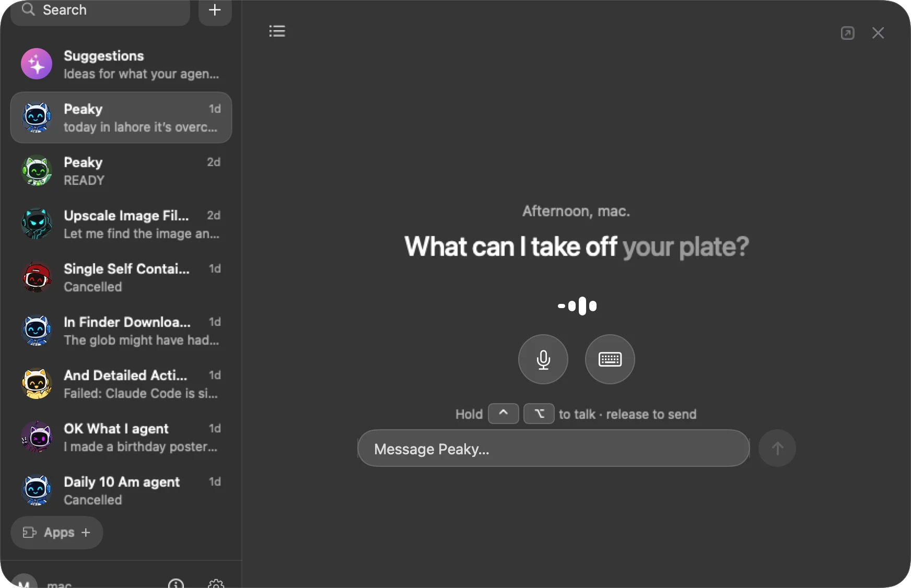
Task: Open the Suggestions sparkle avatar
Action: [37, 64]
